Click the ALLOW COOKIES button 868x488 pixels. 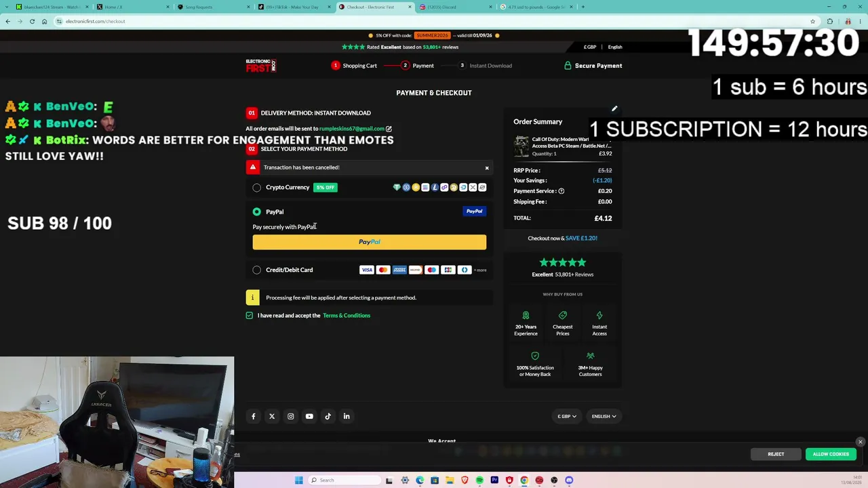pos(831,454)
